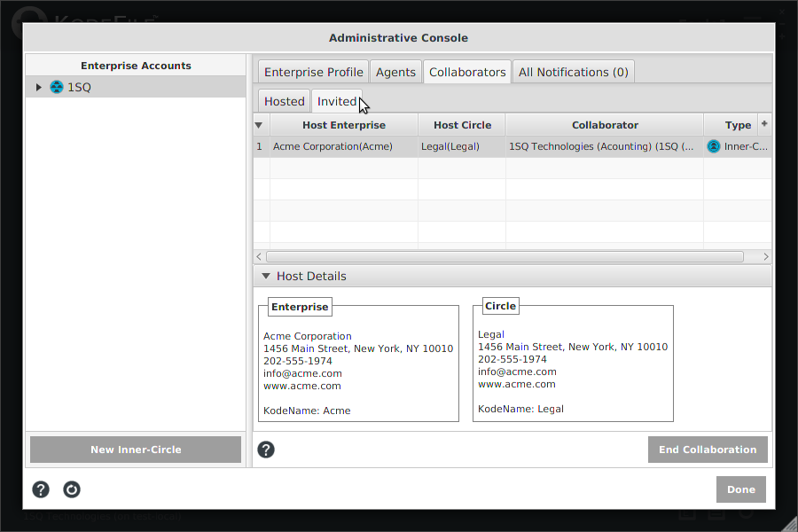The width and height of the screenshot is (798, 532).
Task: Sort by Type column header
Action: click(738, 125)
